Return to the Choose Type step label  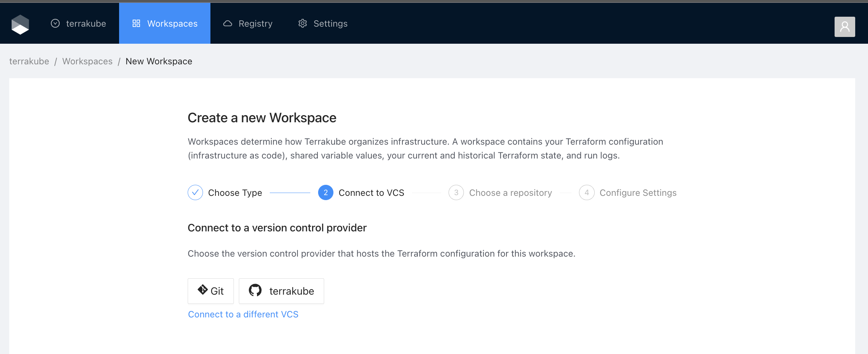pos(235,193)
